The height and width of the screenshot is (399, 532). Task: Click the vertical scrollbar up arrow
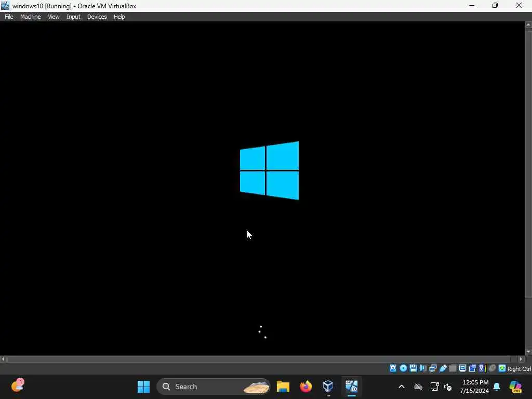point(528,25)
